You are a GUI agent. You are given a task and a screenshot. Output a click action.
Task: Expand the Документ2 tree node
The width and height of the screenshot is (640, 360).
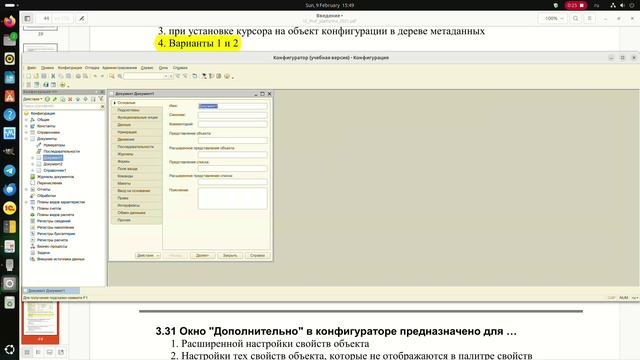click(x=33, y=164)
